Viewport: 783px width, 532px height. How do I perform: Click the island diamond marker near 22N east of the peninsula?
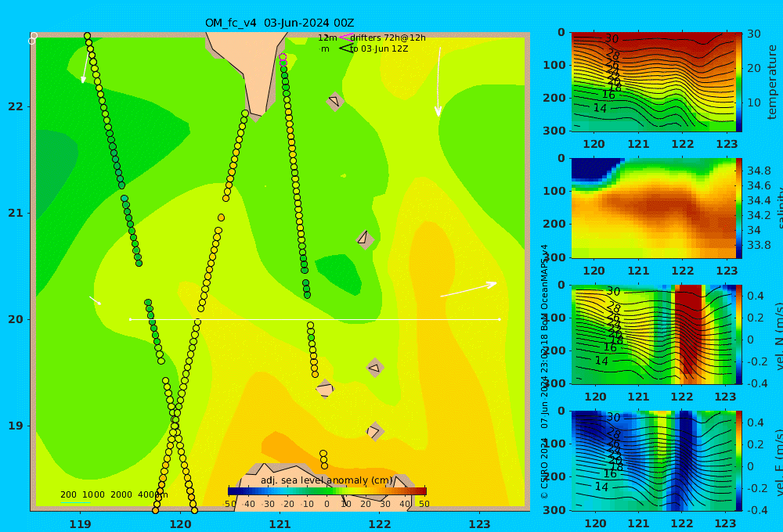[335, 101]
